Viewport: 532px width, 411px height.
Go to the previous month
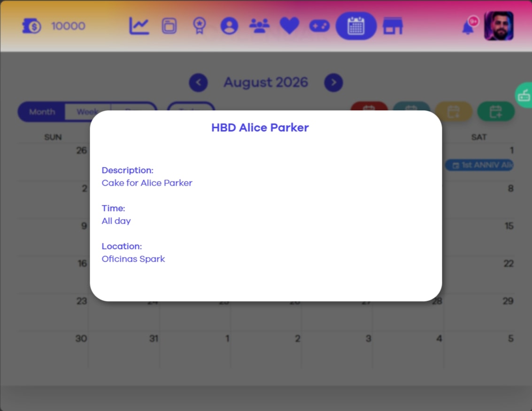pyautogui.click(x=199, y=83)
